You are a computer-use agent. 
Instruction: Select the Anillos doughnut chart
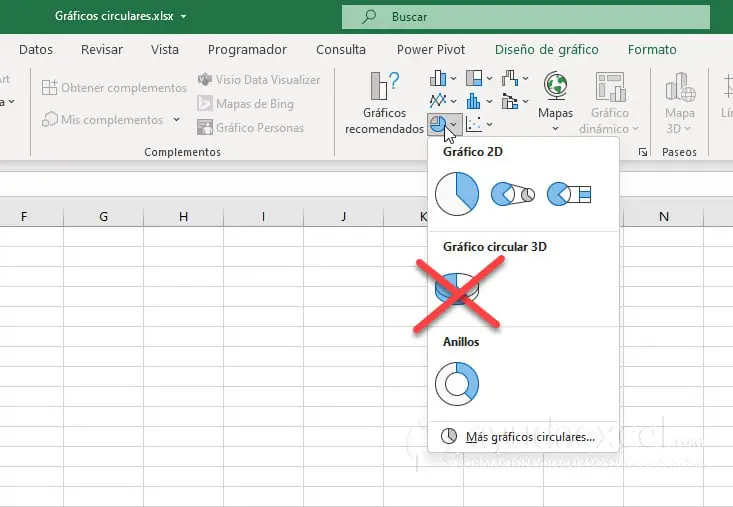457,383
